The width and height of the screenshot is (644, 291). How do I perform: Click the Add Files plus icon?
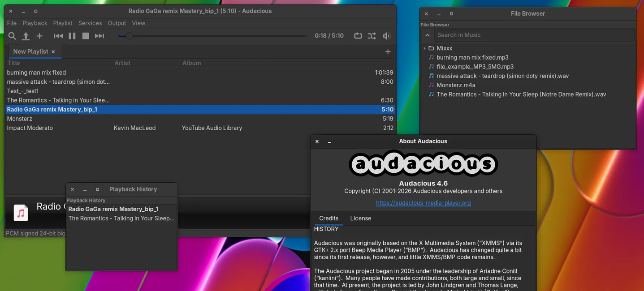coord(39,36)
